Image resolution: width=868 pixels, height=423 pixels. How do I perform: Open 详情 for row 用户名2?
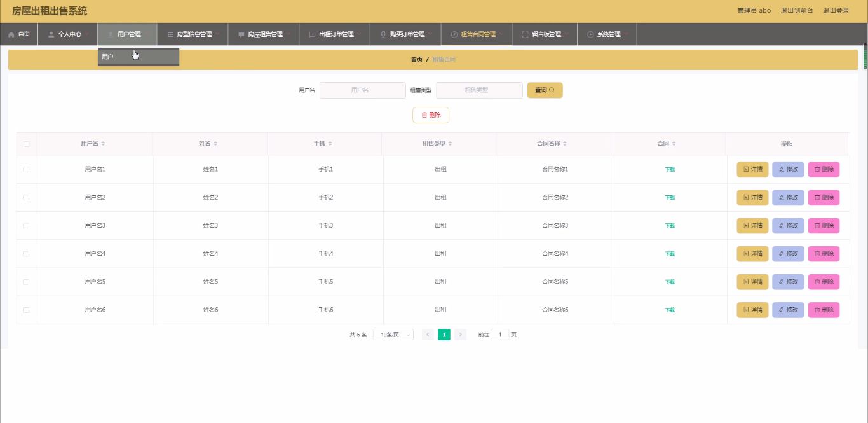(752, 198)
